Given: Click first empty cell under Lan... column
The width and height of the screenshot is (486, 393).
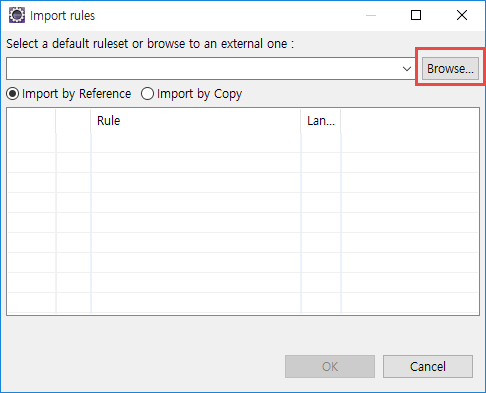Looking at the screenshot, I should tap(321, 143).
